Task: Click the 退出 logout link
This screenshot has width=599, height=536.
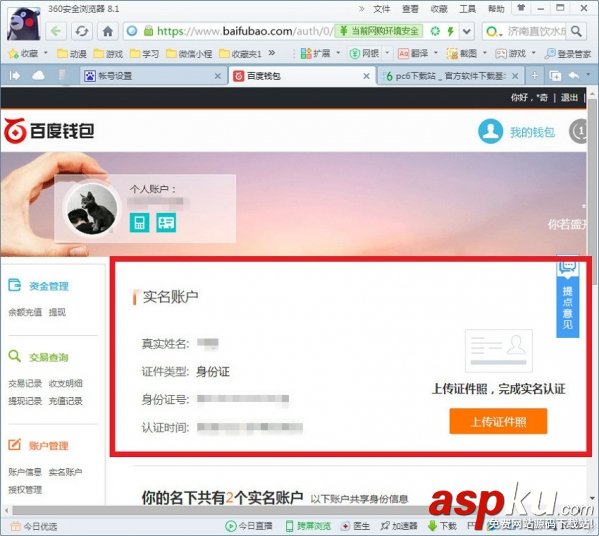Action: pyautogui.click(x=569, y=98)
